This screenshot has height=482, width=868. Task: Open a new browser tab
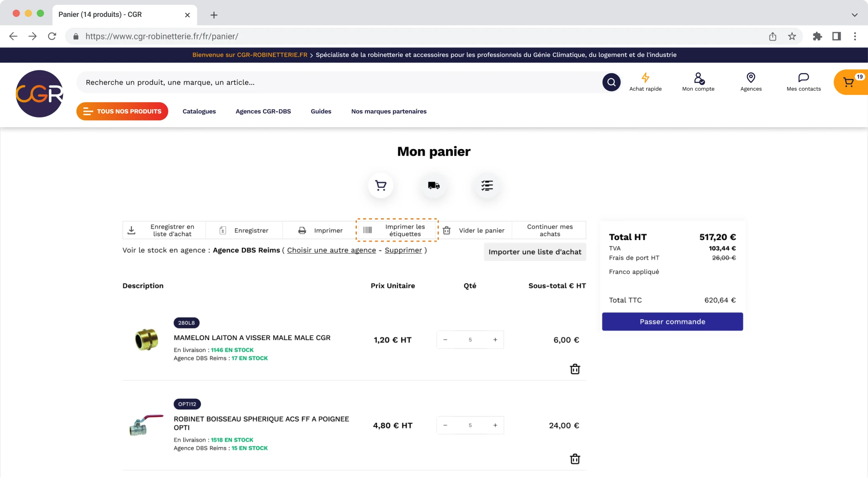214,15
